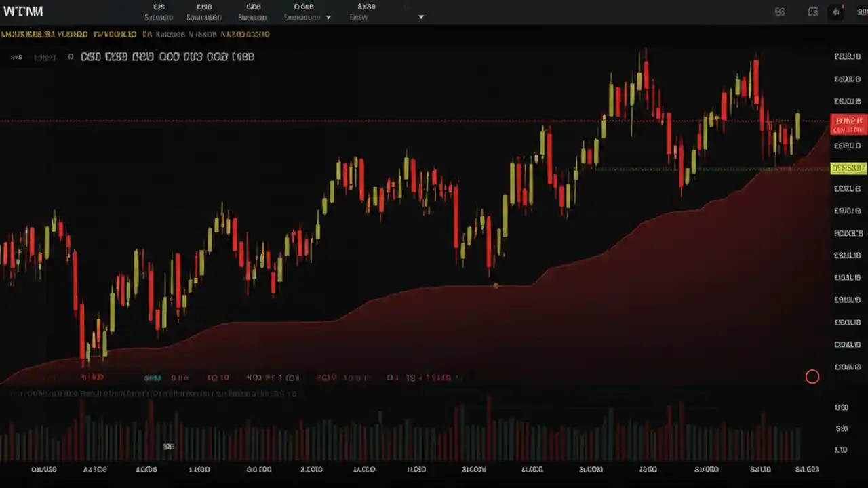Screen dimensions: 868x488
Task: Click the yellow highlighted price label on the axis
Action: click(x=848, y=167)
